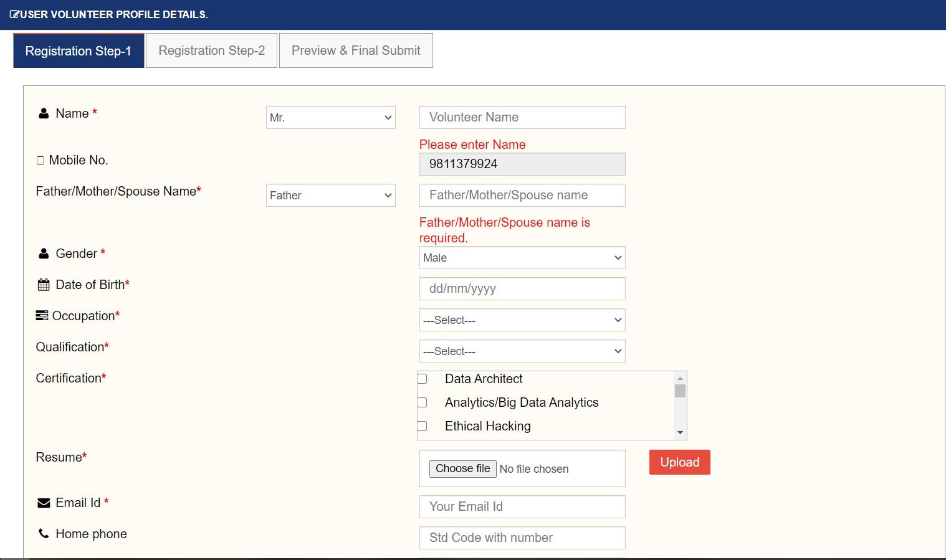The image size is (946, 560).
Task: Click the Occupation list icon
Action: click(42, 316)
